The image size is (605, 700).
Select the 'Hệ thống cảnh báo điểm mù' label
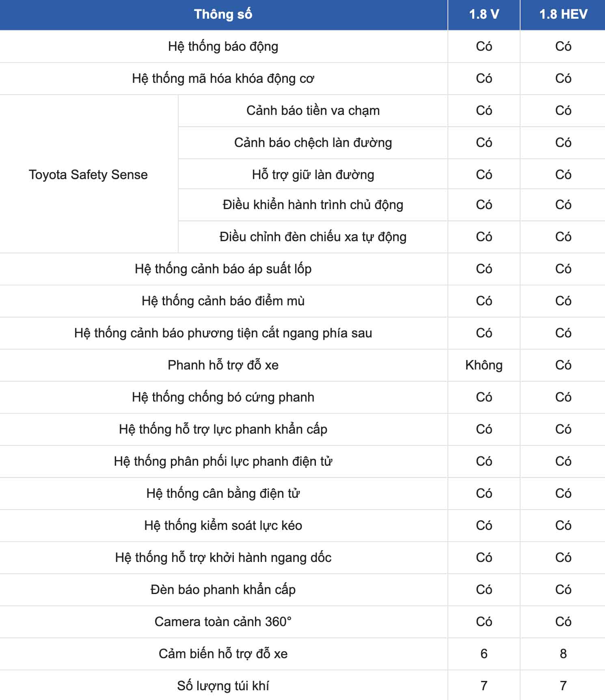pyautogui.click(x=223, y=301)
